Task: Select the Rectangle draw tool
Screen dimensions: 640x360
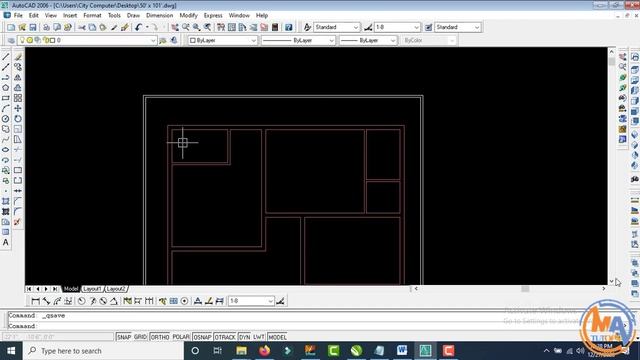Action: point(6,98)
